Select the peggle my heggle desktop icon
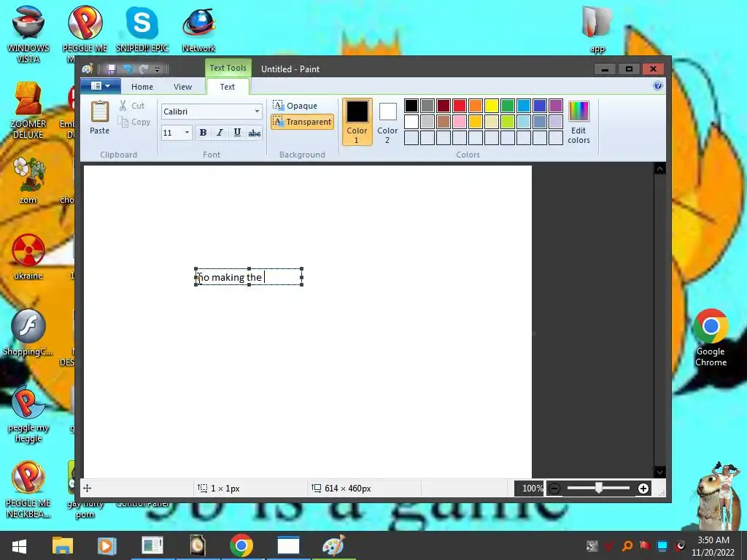The height and width of the screenshot is (560, 747). tap(28, 414)
